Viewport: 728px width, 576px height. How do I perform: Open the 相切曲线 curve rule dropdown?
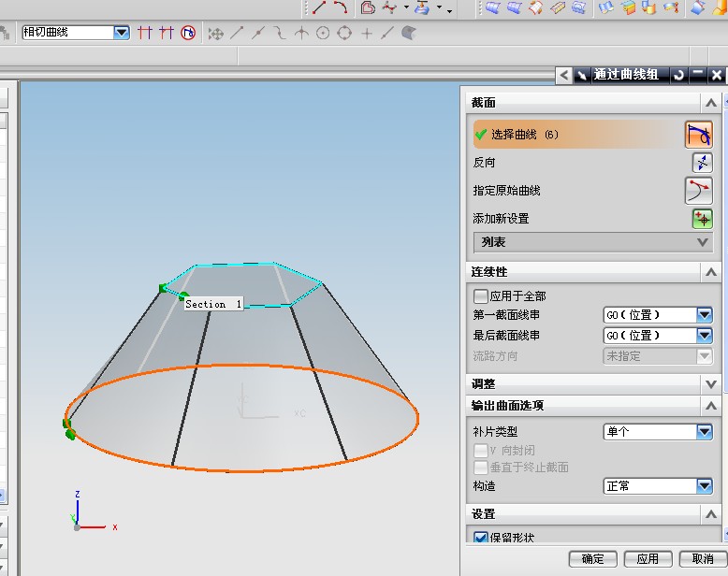122,33
